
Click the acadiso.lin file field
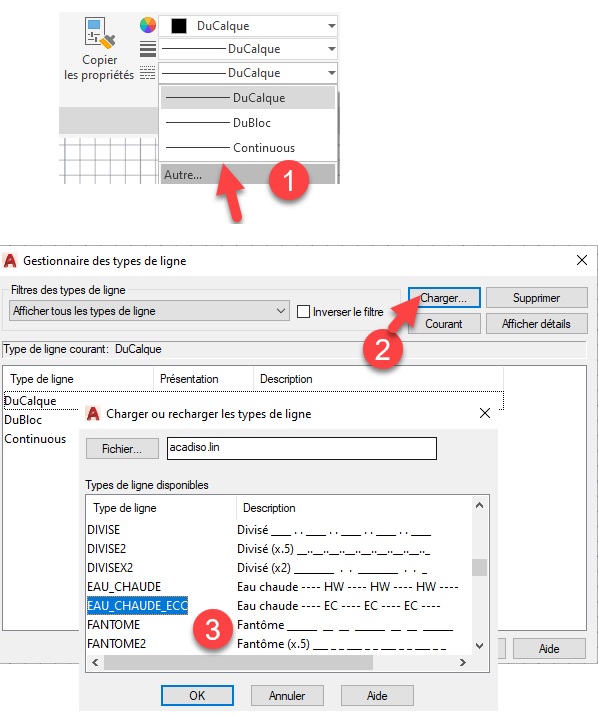[302, 448]
